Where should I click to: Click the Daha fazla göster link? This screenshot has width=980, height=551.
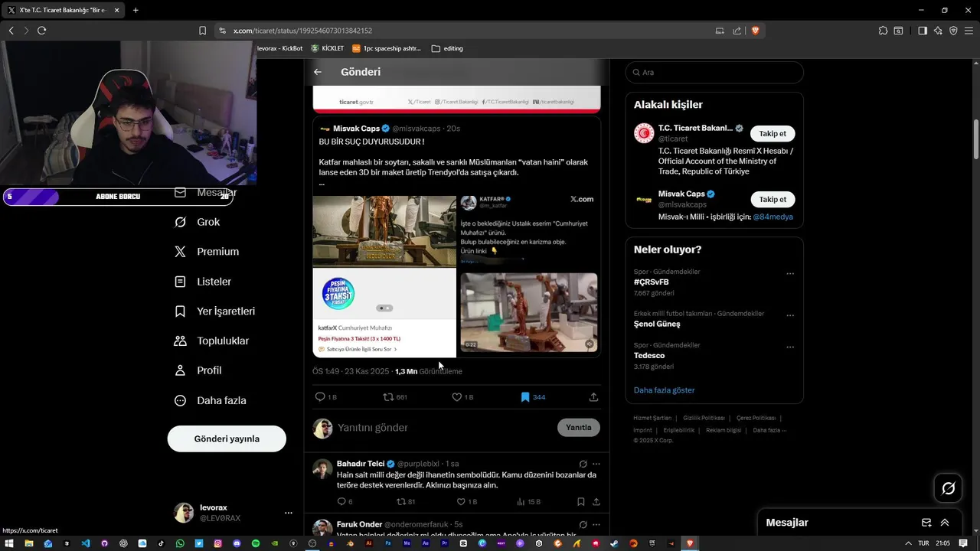pos(664,390)
